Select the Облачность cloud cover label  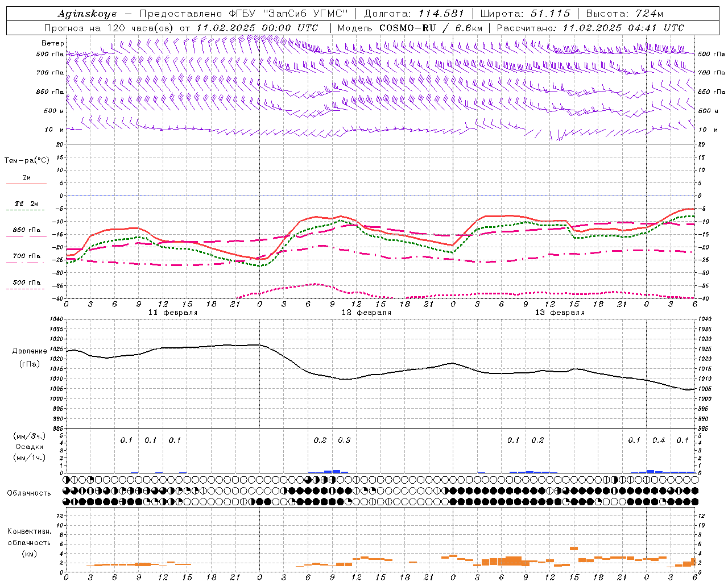(x=29, y=493)
